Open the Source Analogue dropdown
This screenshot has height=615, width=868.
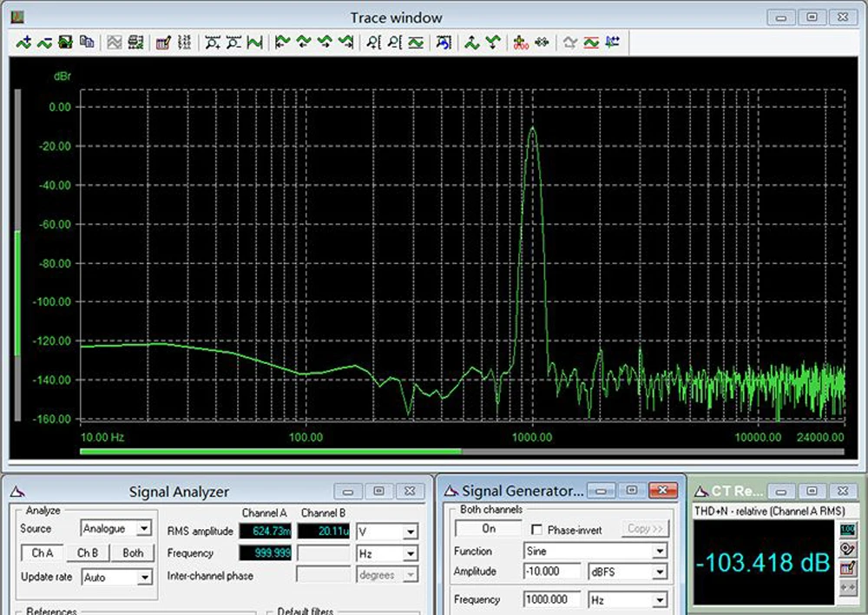pyautogui.click(x=144, y=528)
